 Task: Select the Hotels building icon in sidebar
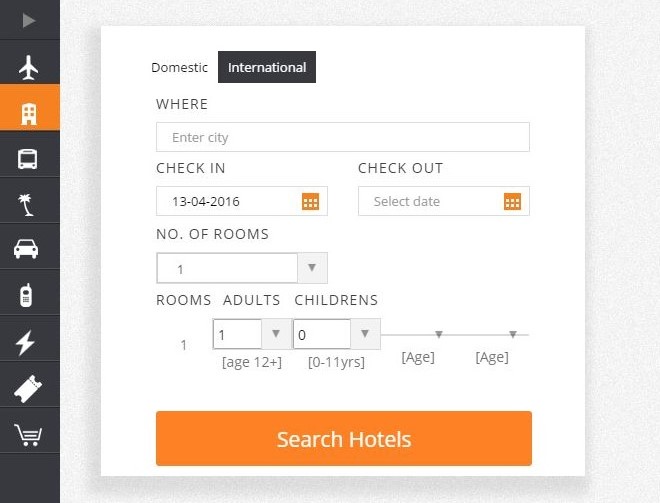pos(29,114)
